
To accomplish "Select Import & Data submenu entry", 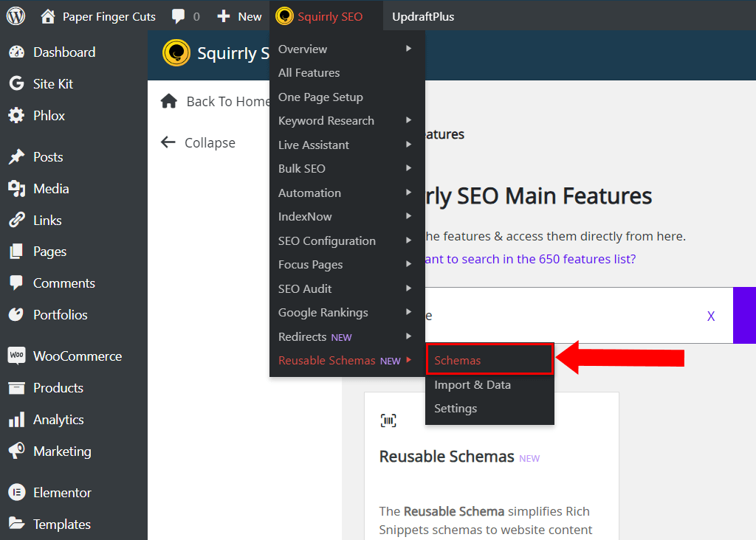I will (x=490, y=384).
